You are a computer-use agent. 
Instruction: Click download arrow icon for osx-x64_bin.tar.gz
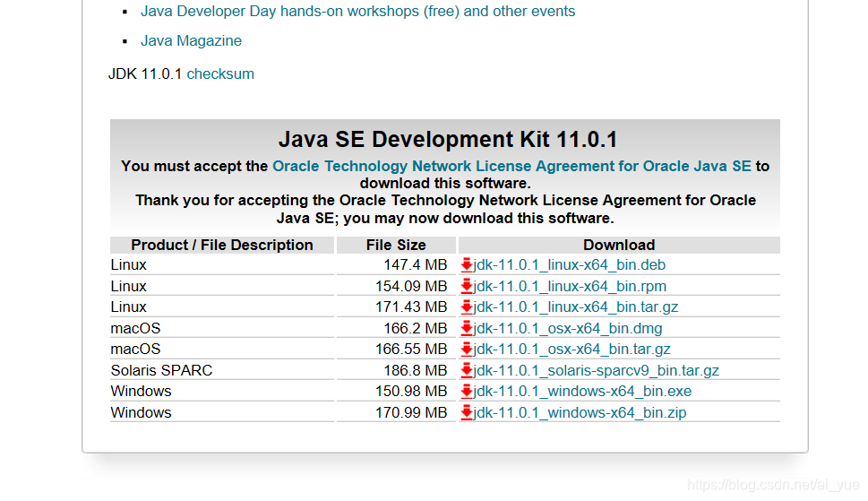[467, 350]
